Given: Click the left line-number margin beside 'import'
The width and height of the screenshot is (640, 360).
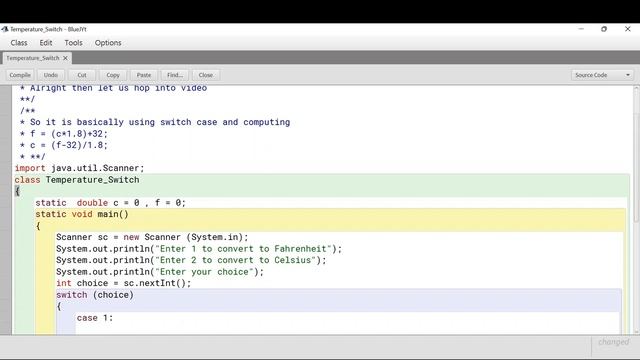Looking at the screenshot, I should click(x=6, y=168).
